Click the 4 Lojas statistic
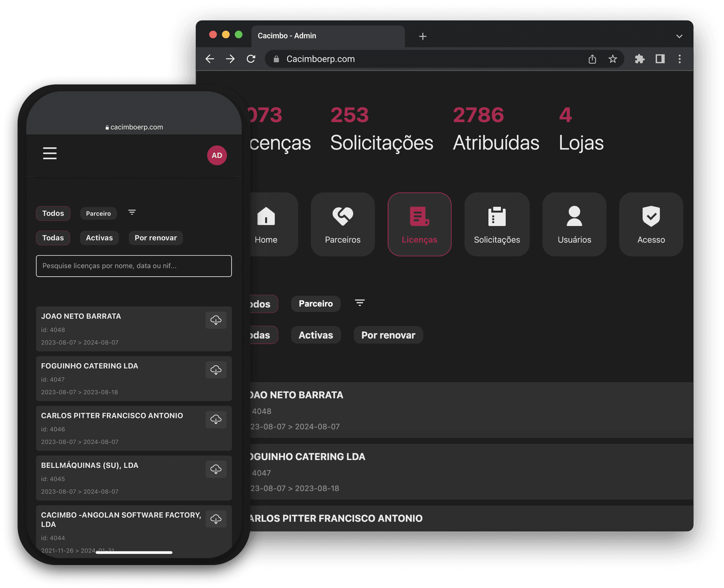The height and width of the screenshot is (588, 724). point(581,129)
